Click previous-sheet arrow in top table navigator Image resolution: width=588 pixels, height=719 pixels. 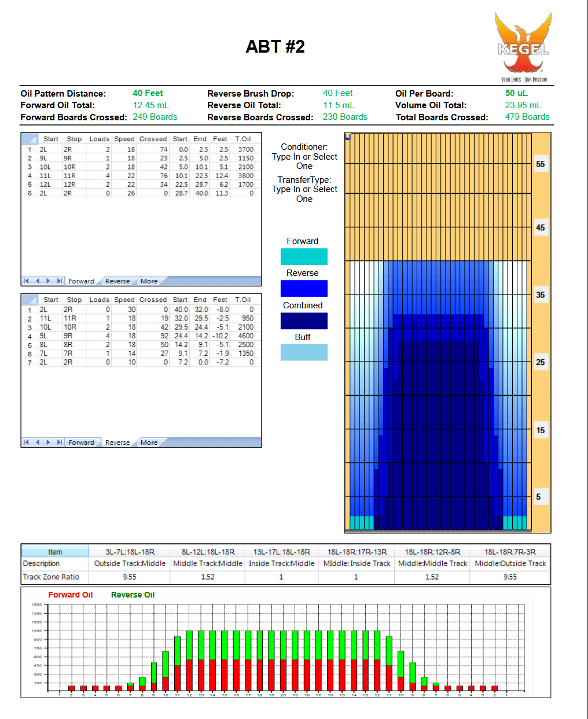[38, 281]
